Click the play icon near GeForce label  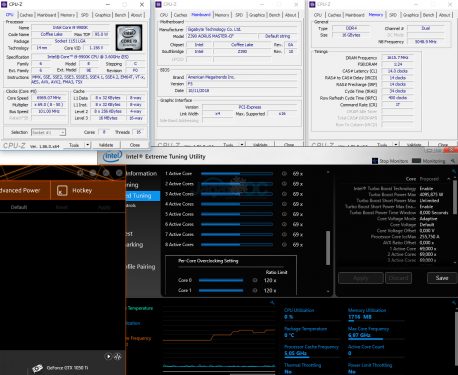coord(108,356)
